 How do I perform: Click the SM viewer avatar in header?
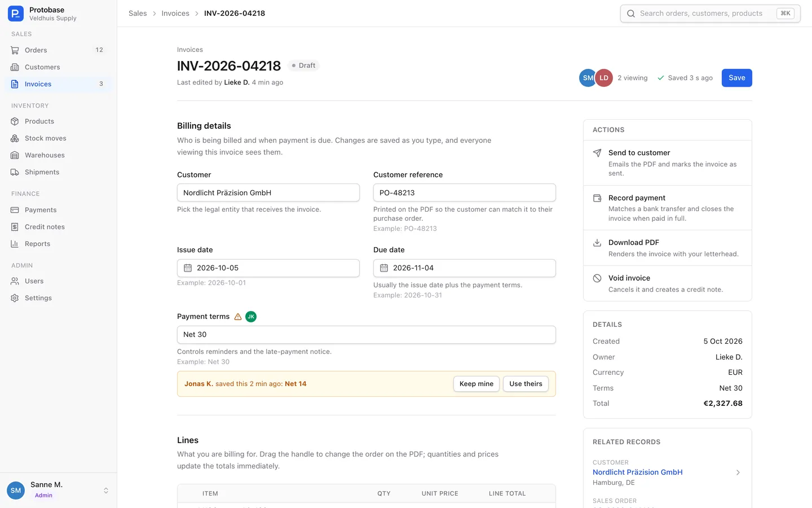(x=588, y=78)
